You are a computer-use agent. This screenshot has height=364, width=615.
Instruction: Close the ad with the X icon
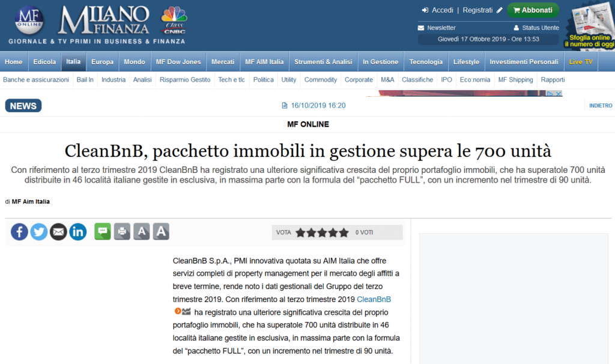point(559,94)
